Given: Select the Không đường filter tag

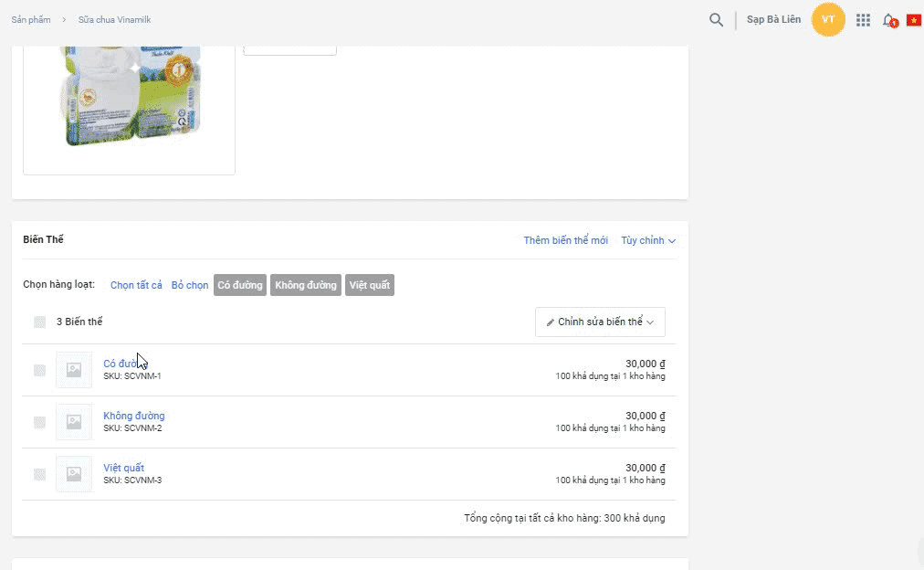Looking at the screenshot, I should tap(306, 285).
